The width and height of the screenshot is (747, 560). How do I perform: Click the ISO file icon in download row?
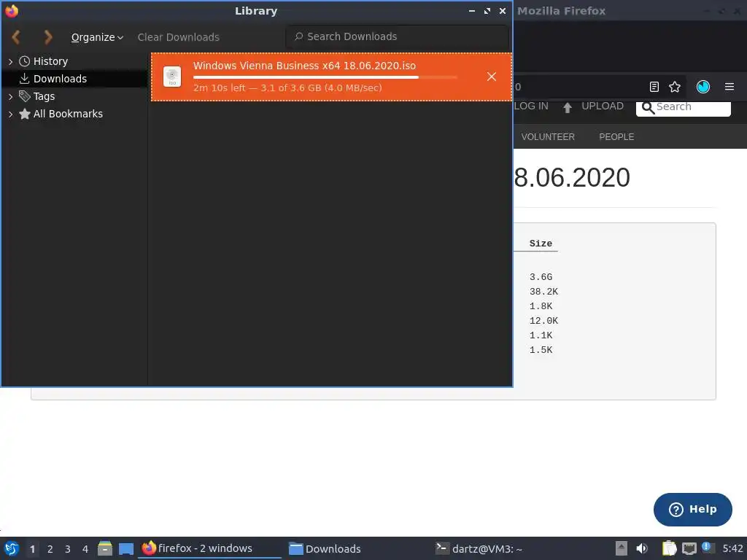click(x=172, y=77)
